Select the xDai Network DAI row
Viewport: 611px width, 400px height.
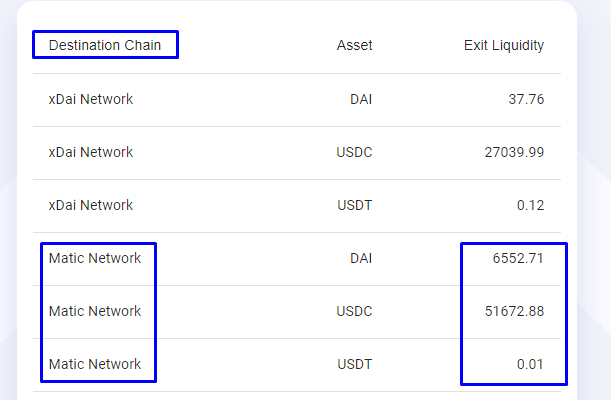click(x=297, y=100)
